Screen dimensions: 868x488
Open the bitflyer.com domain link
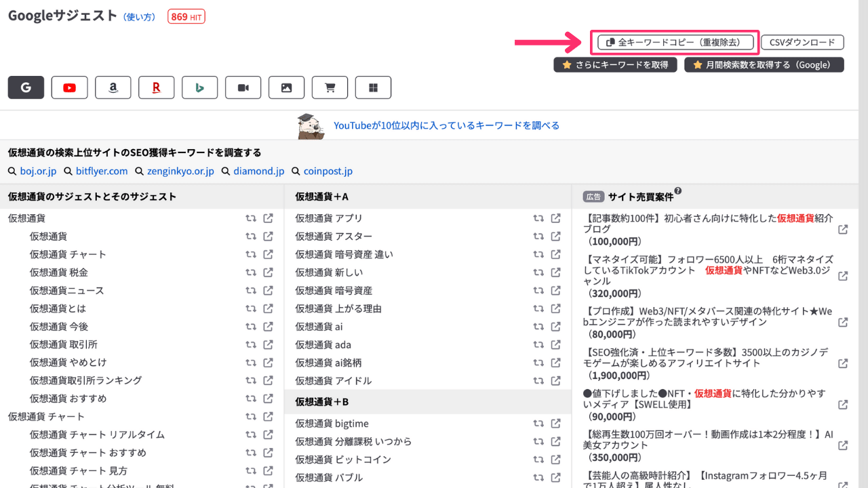pyautogui.click(x=102, y=171)
